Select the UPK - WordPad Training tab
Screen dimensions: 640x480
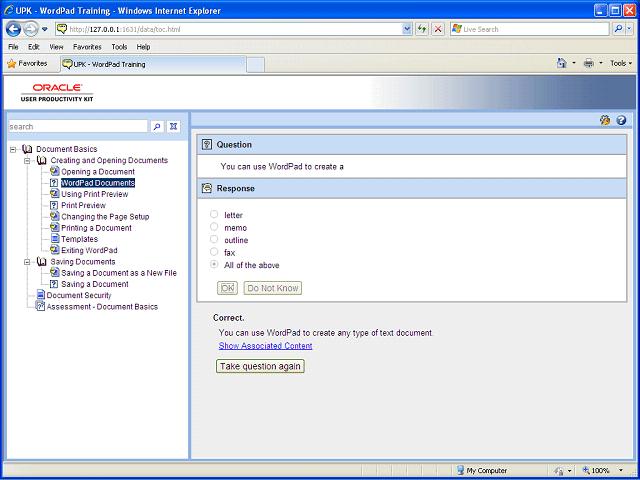coord(153,64)
